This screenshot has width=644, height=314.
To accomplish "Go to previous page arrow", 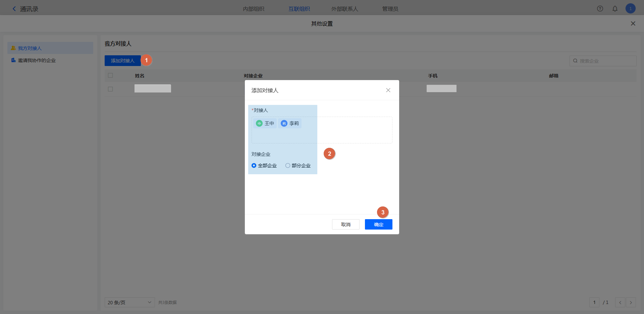I will [x=620, y=302].
